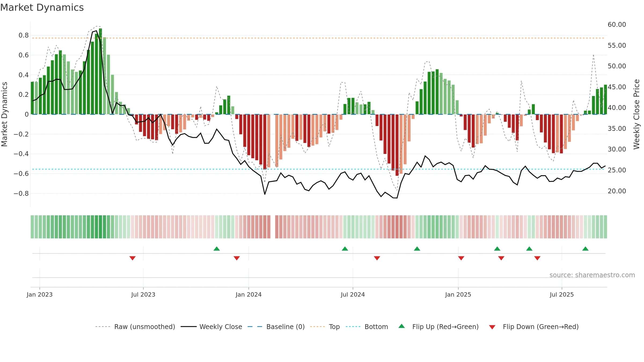Click the cyan dashed Bottom threshold line
This screenshot has width=644, height=362.
point(318,169)
